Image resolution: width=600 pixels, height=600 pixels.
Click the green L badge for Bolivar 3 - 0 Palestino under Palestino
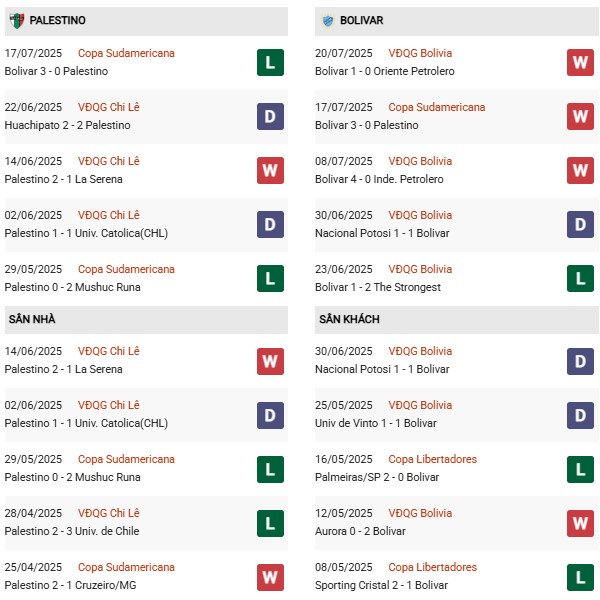tap(270, 62)
